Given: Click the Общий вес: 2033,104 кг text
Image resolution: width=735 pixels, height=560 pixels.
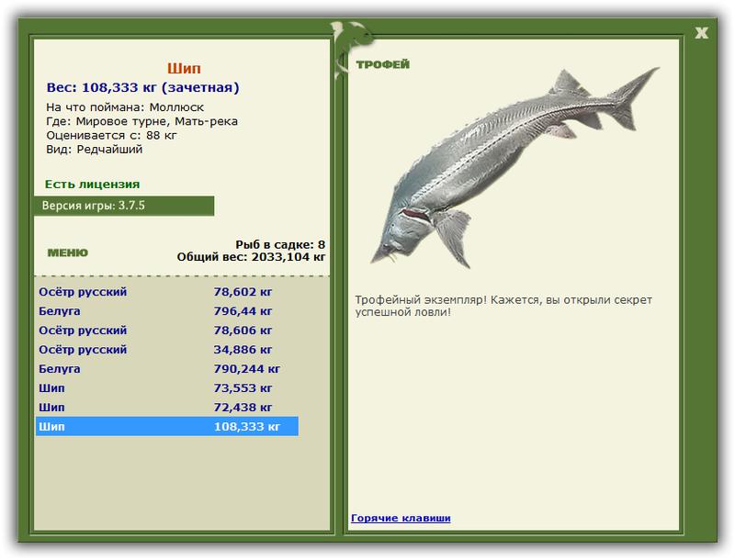Looking at the screenshot, I should [251, 257].
